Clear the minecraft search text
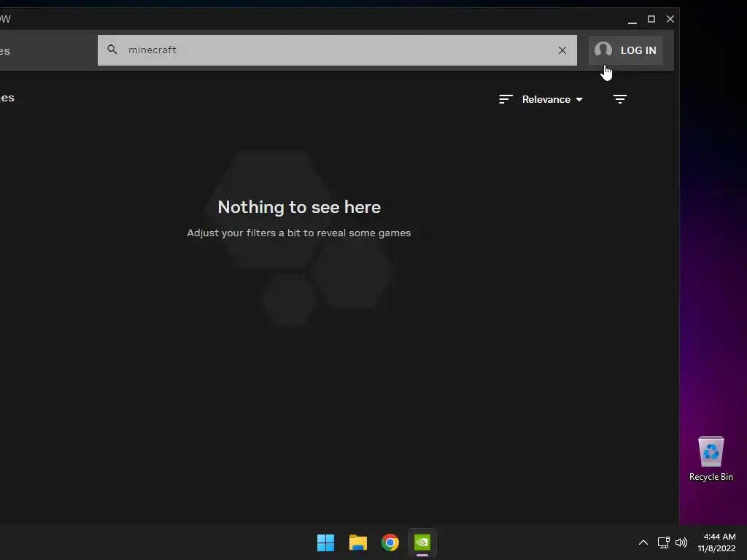The image size is (747, 560). [562, 50]
